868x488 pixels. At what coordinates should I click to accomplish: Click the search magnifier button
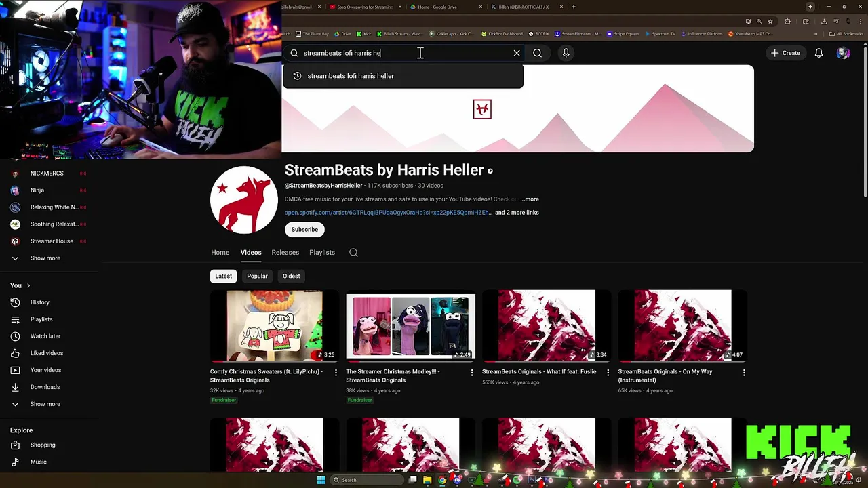click(537, 53)
